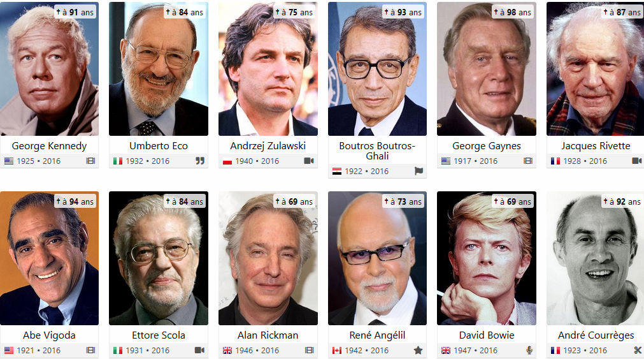Select Abe Vigoda's portrait photo

click(x=49, y=258)
